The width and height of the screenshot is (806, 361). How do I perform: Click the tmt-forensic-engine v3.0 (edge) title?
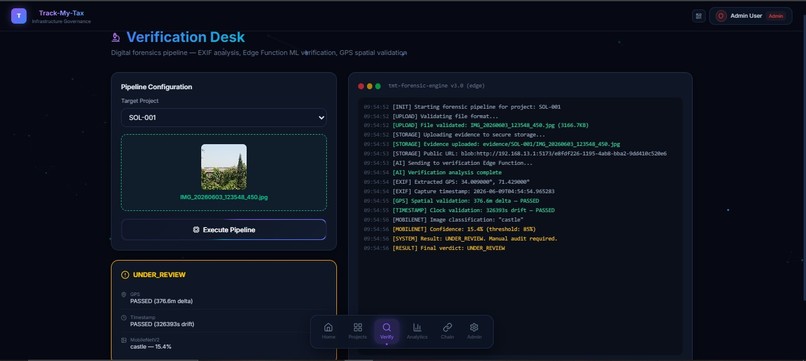click(x=436, y=86)
